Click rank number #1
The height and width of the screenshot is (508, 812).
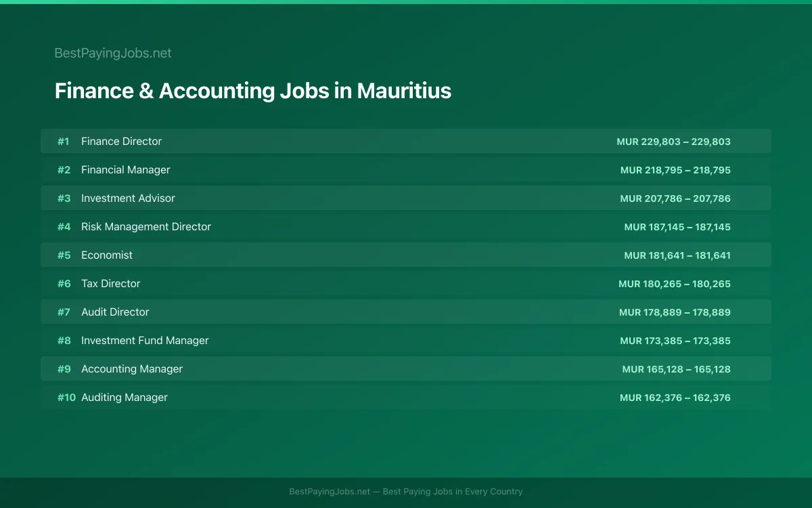click(64, 142)
